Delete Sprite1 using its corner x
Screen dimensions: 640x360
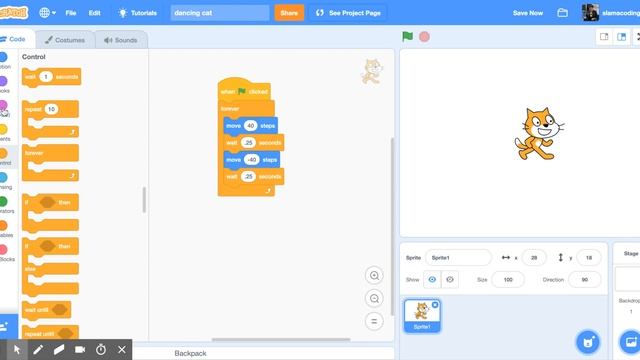(x=435, y=305)
